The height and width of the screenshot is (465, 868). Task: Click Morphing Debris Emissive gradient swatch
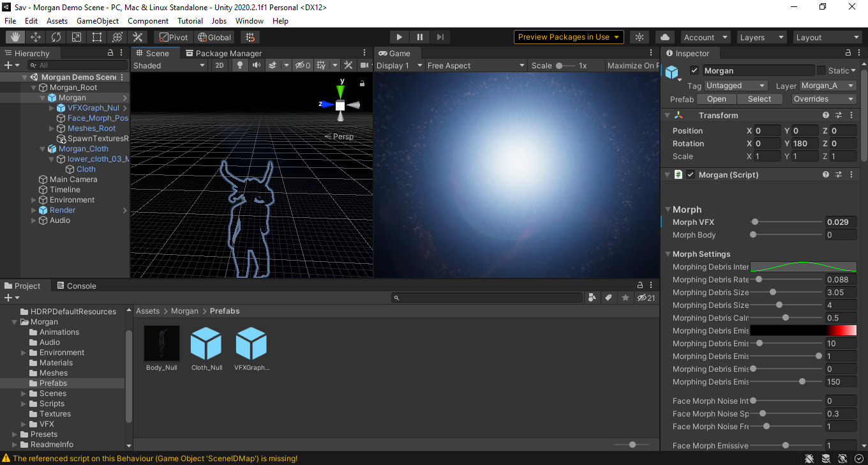(x=803, y=330)
